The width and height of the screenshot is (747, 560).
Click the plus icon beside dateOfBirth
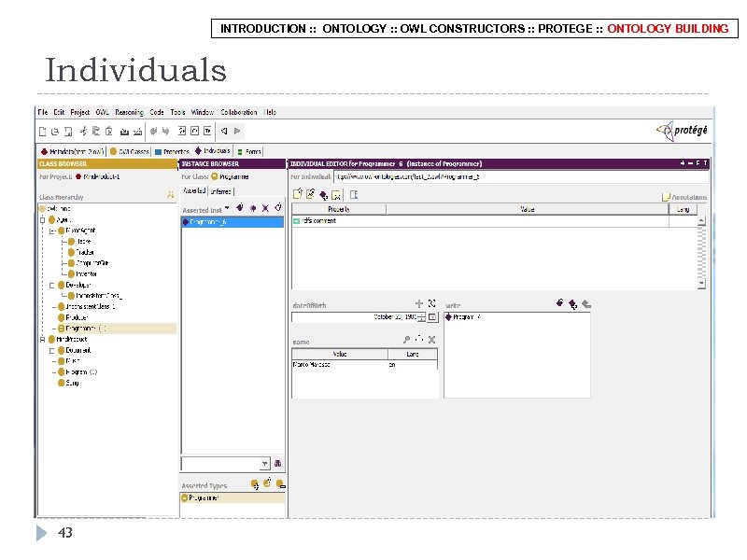pyautogui.click(x=419, y=303)
